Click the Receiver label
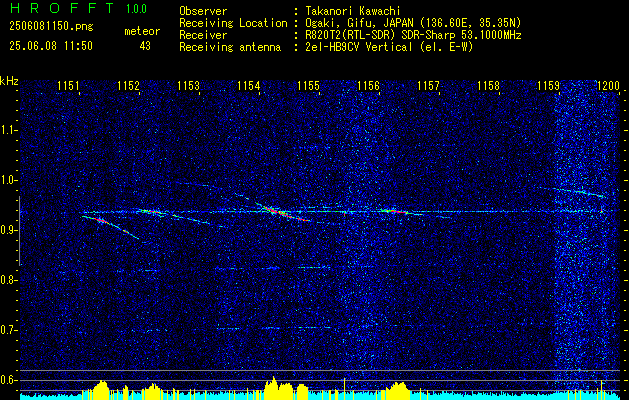Screen dimensions: 629x400 point(203,35)
